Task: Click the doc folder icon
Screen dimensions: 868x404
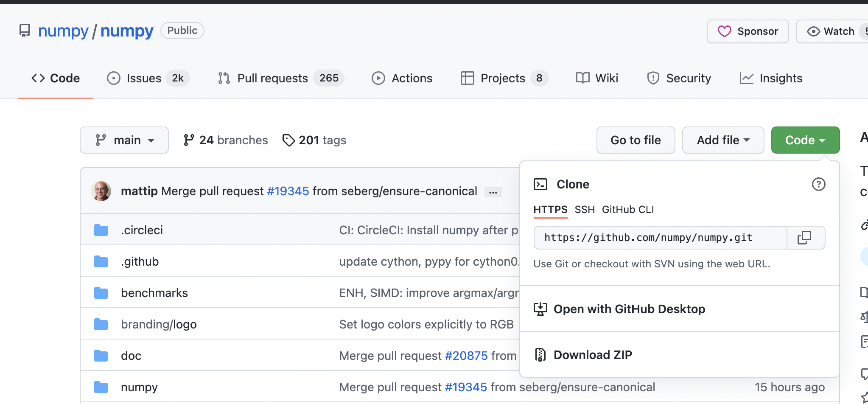Action: click(x=101, y=356)
